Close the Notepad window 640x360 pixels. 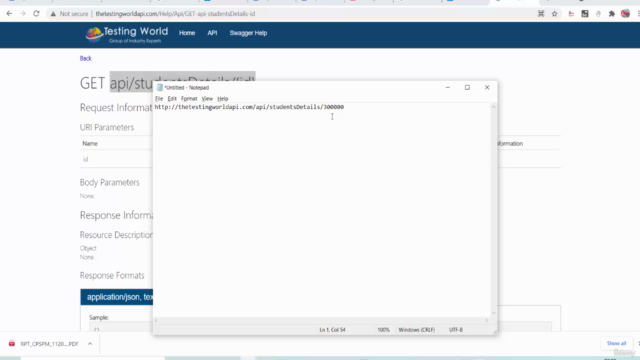click(487, 87)
